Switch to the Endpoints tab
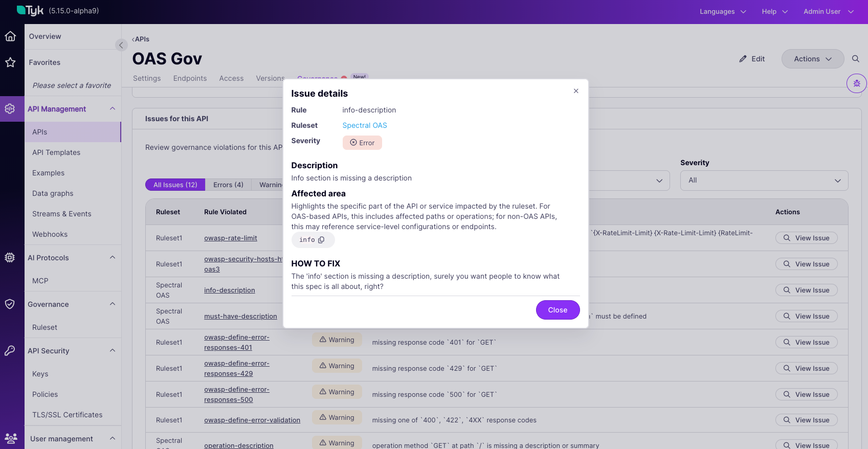The width and height of the screenshot is (868, 449). coord(190,78)
